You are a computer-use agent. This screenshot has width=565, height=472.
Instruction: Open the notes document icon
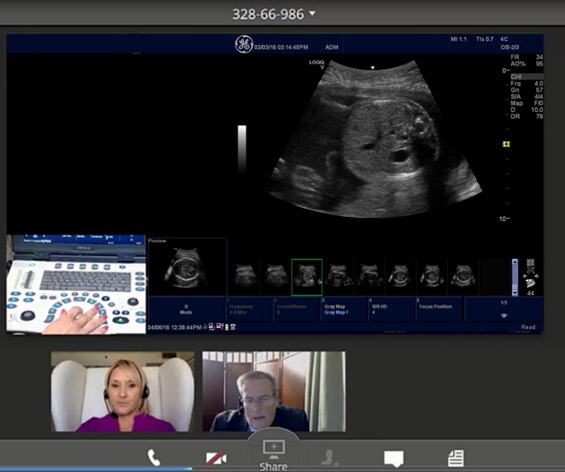tap(456, 458)
